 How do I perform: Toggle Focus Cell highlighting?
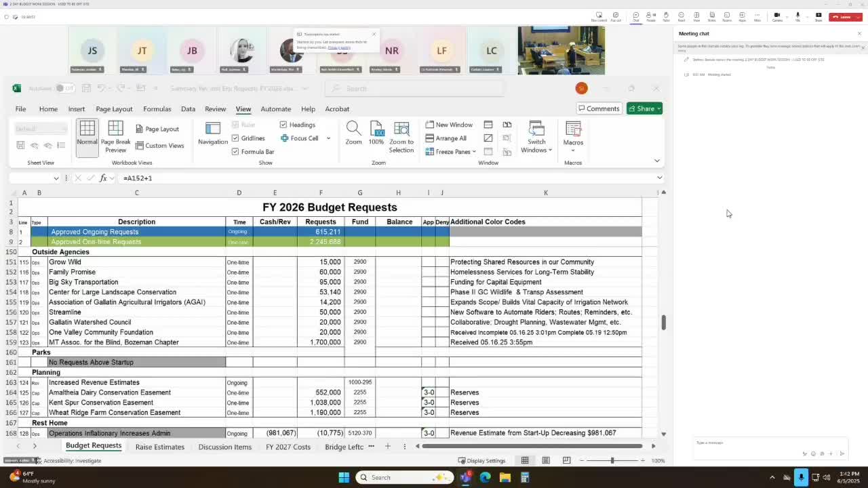299,138
